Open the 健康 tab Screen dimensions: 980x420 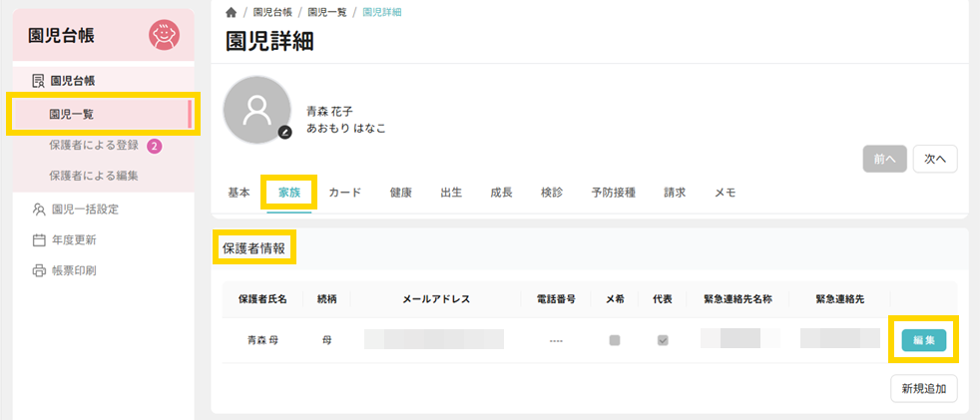[x=401, y=193]
